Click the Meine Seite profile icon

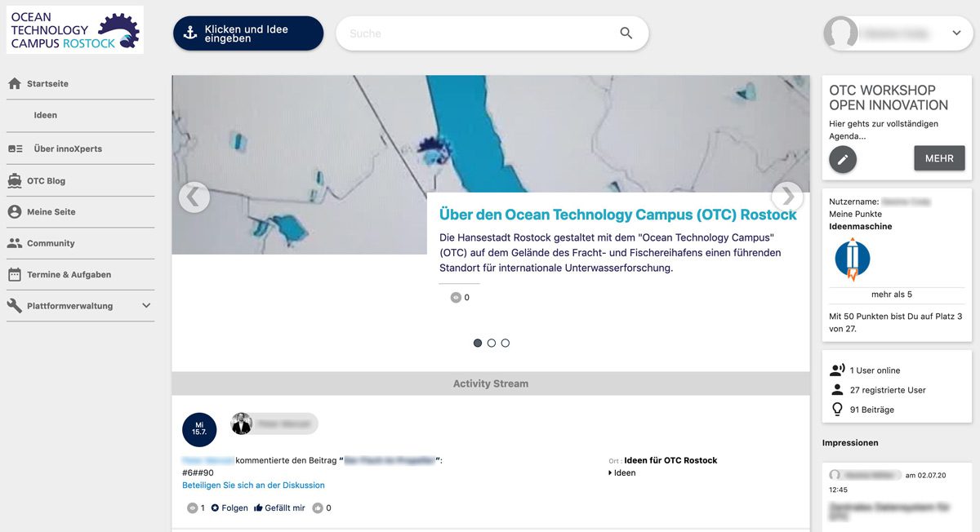coord(14,211)
